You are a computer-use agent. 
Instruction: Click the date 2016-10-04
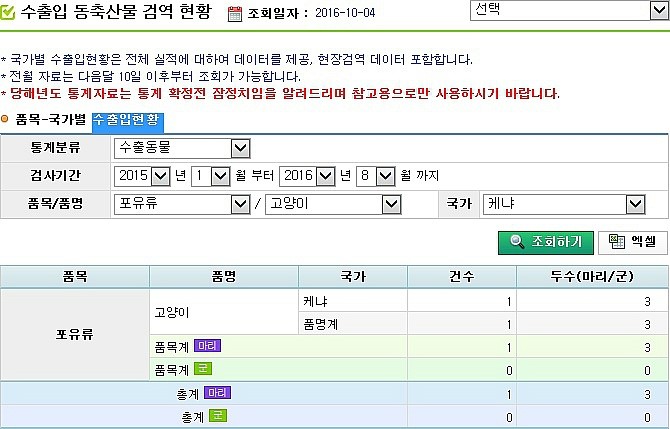point(345,13)
